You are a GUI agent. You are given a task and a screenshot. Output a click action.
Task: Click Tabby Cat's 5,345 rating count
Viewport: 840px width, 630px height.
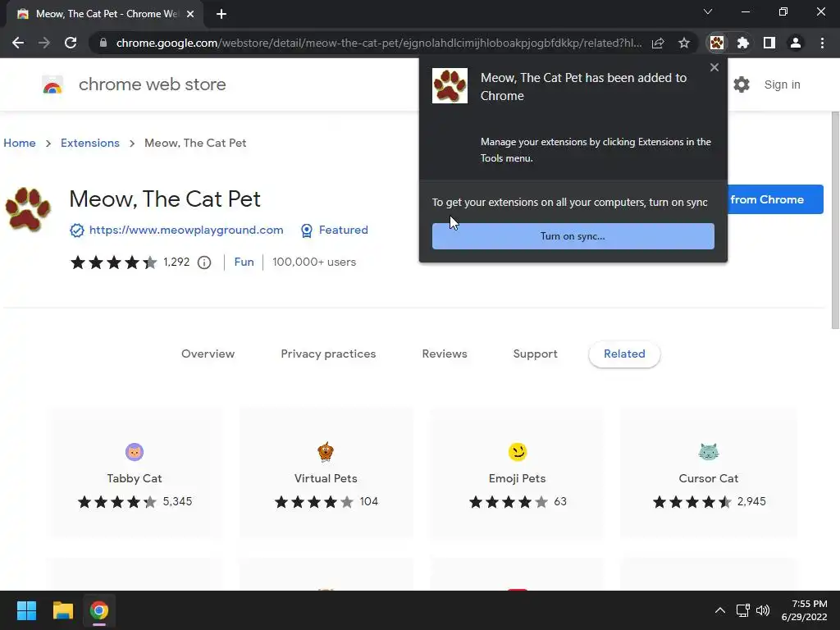point(177,502)
